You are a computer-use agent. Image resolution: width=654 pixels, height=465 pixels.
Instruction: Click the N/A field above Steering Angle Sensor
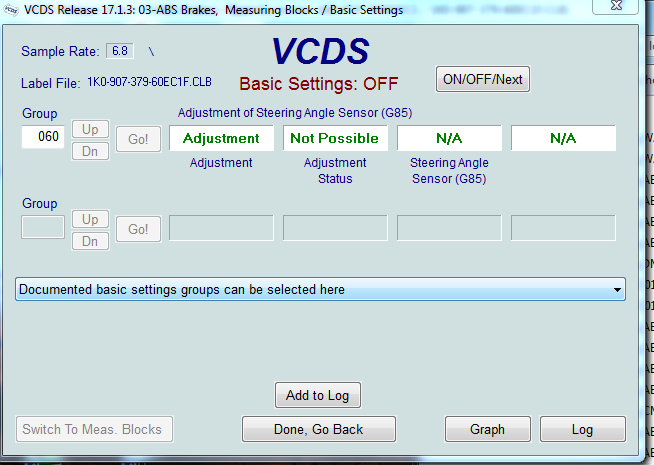(x=449, y=138)
